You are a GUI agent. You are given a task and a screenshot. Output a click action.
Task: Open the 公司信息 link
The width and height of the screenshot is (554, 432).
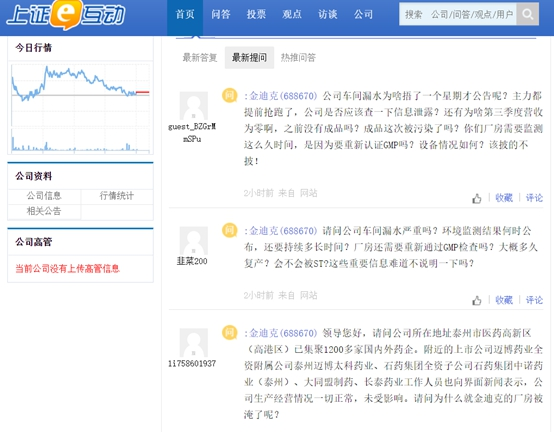[x=44, y=196]
